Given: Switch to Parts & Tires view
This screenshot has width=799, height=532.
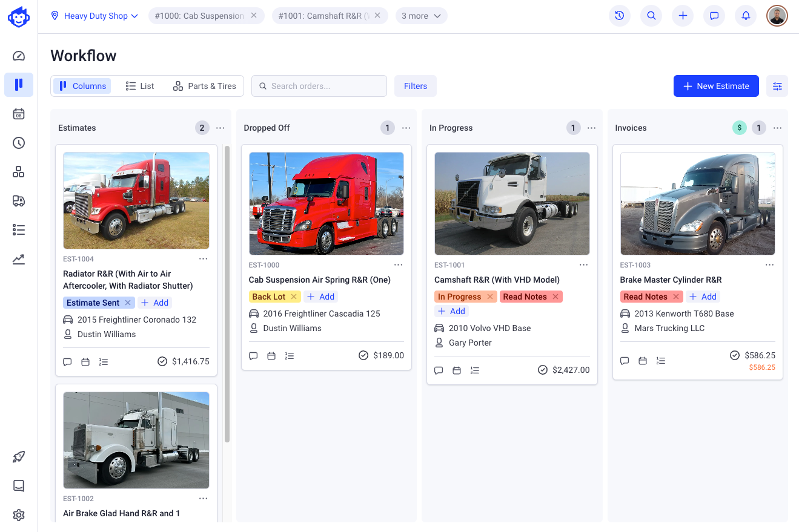Looking at the screenshot, I should 205,86.
